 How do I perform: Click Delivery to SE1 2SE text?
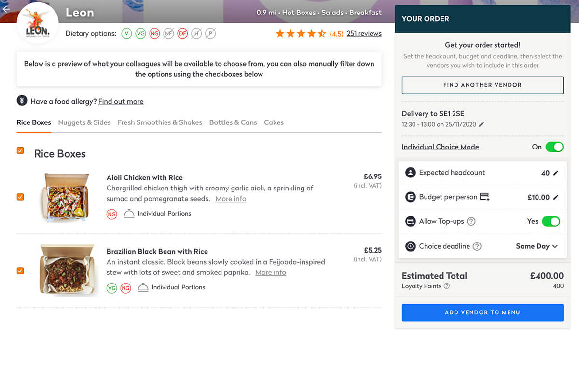[432, 114]
